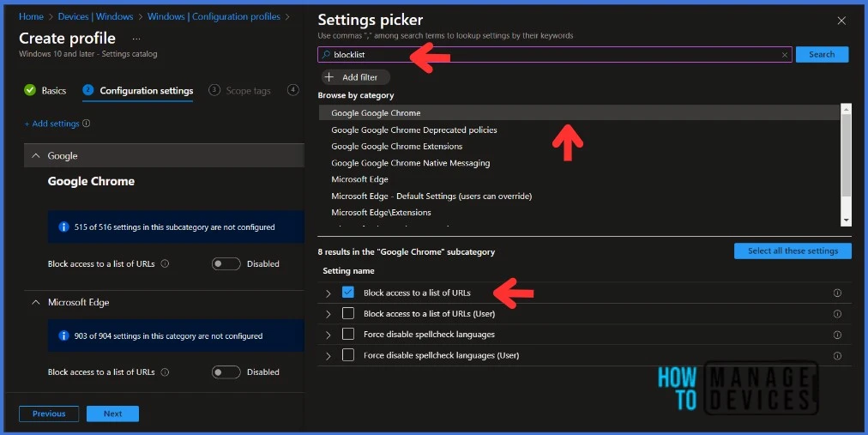Go to step 4 tab
Viewport: 868px width, 435px height.
click(x=293, y=89)
